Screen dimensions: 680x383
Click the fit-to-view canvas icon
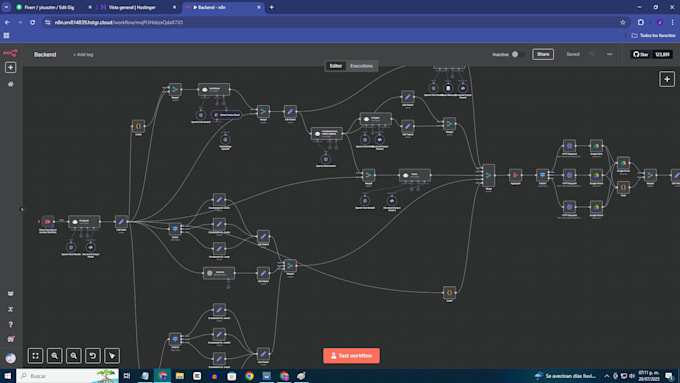pos(36,356)
